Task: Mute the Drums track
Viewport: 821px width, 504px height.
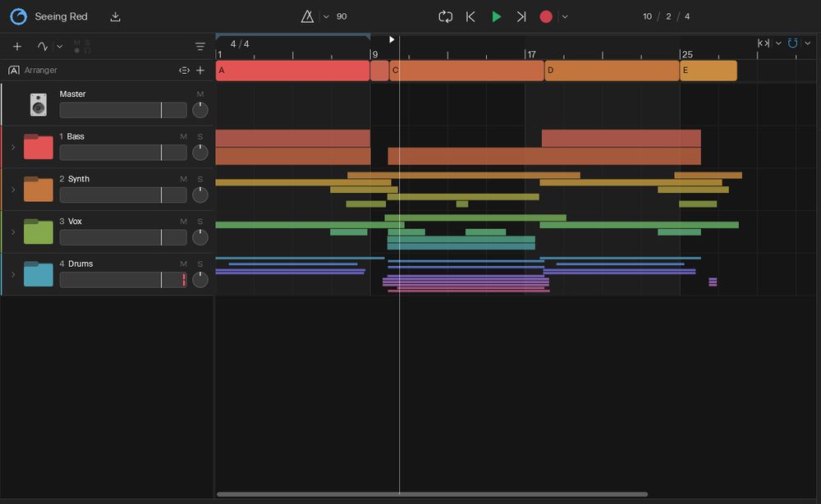Action: 183,263
